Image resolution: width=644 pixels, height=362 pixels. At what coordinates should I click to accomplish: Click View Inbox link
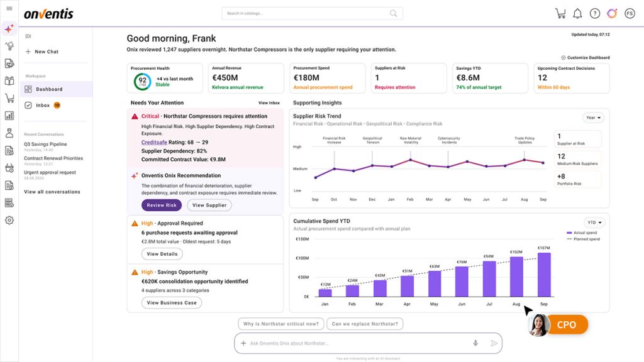tap(269, 103)
